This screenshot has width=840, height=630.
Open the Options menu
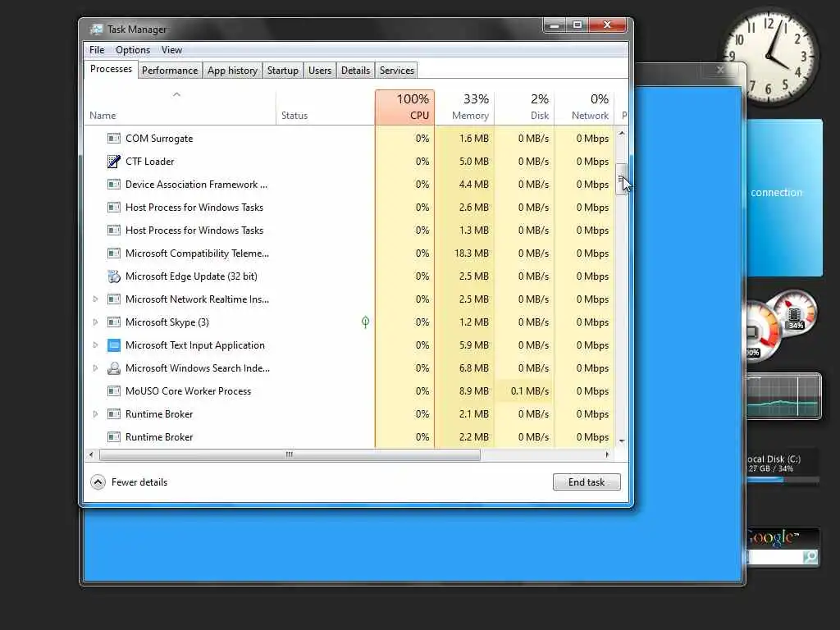point(133,50)
